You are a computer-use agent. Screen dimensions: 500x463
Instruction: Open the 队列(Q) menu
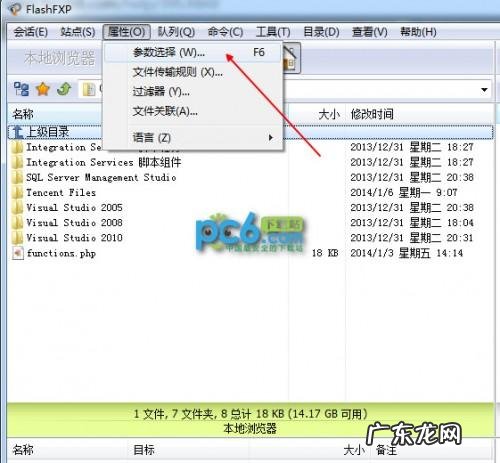tap(176, 32)
